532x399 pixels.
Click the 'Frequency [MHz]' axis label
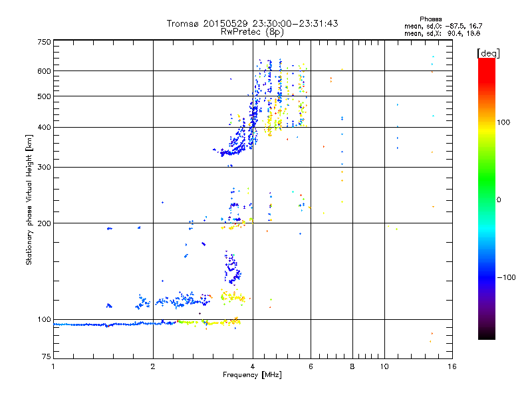click(252, 375)
